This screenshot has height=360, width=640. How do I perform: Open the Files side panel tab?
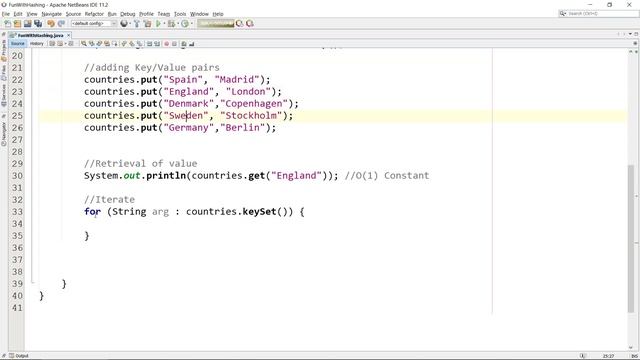pos(4,73)
